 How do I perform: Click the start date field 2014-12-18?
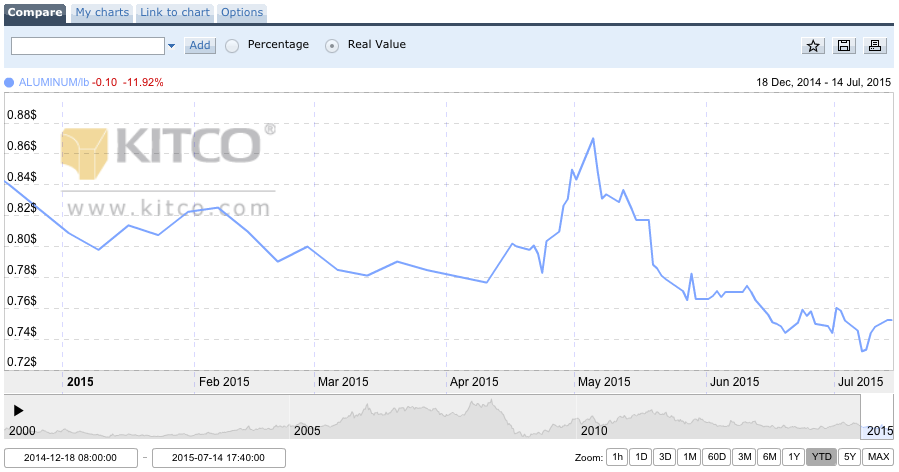click(72, 458)
